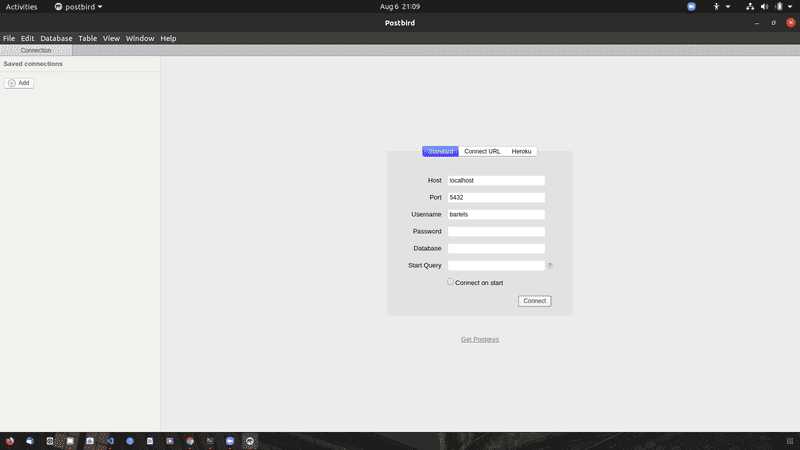Open the Help menu

tap(168, 38)
